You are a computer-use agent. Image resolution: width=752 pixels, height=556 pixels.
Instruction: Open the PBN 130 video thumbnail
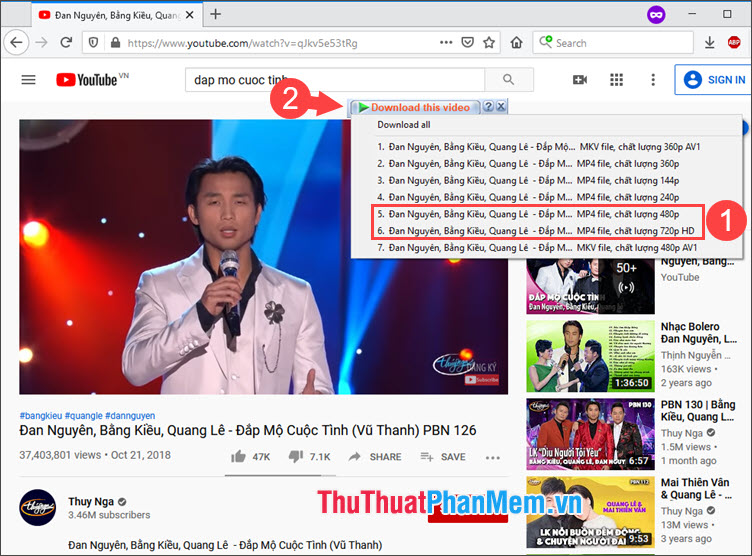point(590,434)
